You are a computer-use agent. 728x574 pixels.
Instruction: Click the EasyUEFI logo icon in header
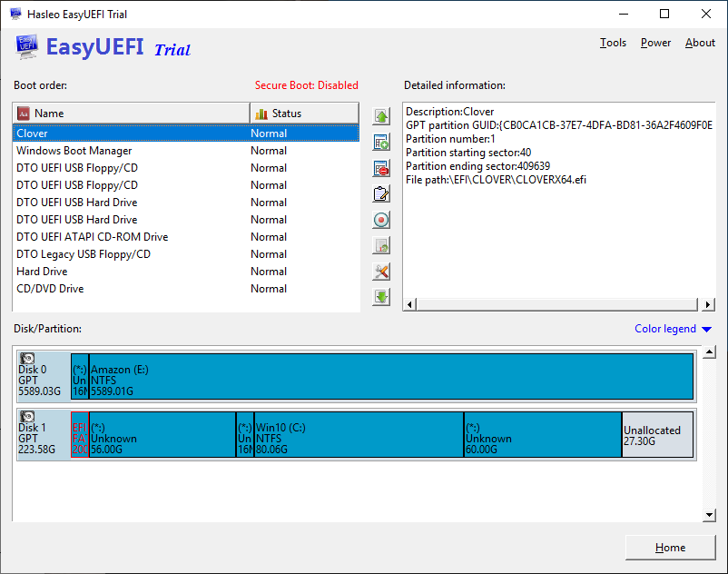(27, 47)
